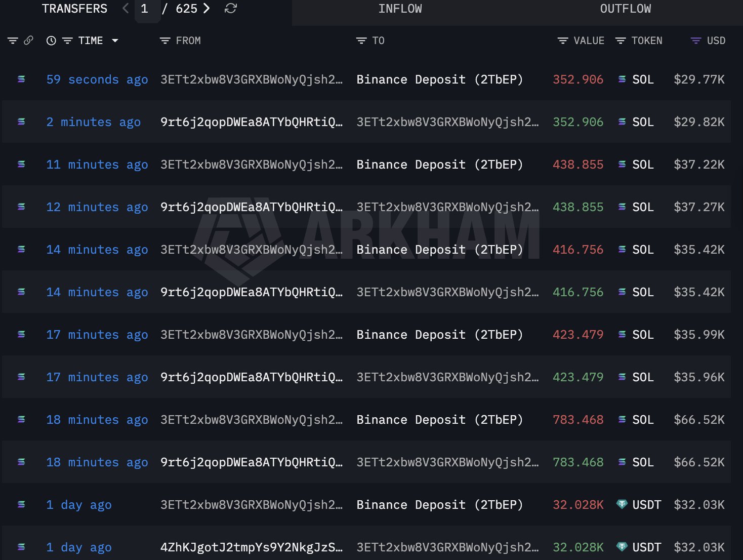
Task: Click the Solana chain icon beside '11 minutes ago'
Action: click(x=21, y=164)
